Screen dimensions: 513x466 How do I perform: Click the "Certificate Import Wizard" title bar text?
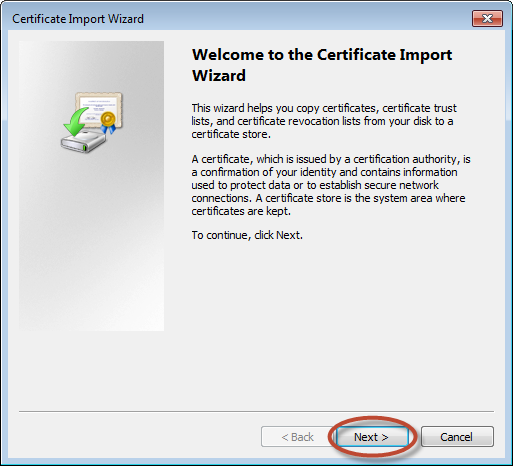[78, 19]
